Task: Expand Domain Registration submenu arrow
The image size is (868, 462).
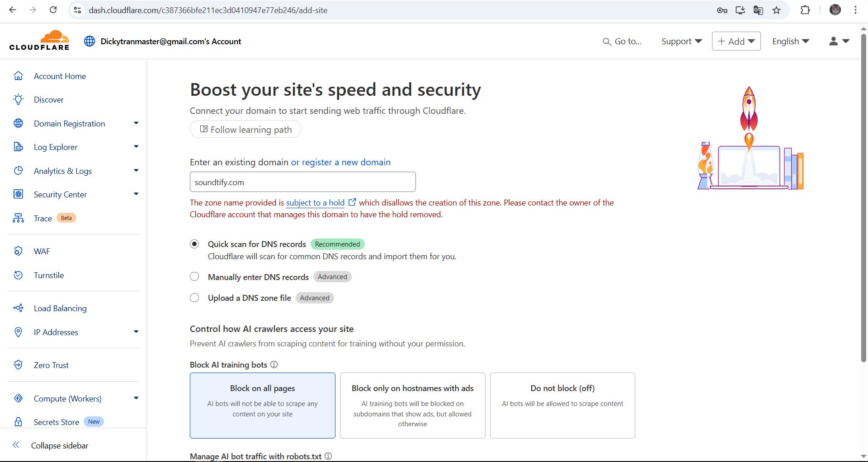Action: pyautogui.click(x=136, y=123)
